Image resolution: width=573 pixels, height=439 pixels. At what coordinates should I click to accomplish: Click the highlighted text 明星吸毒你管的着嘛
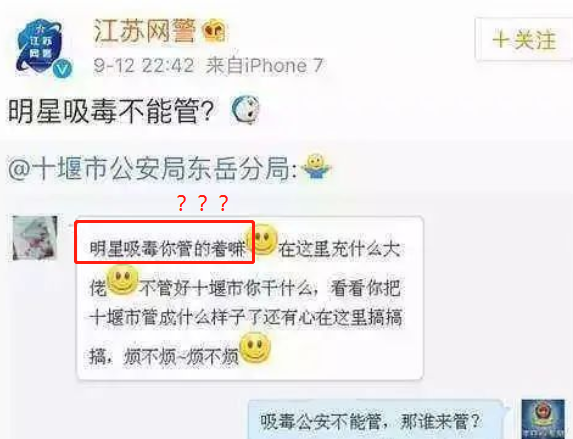click(x=167, y=249)
